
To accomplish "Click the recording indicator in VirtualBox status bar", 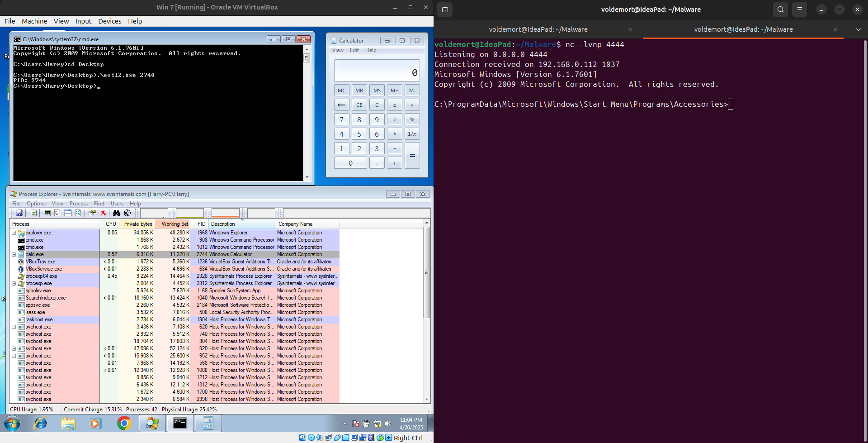I will tap(363, 438).
